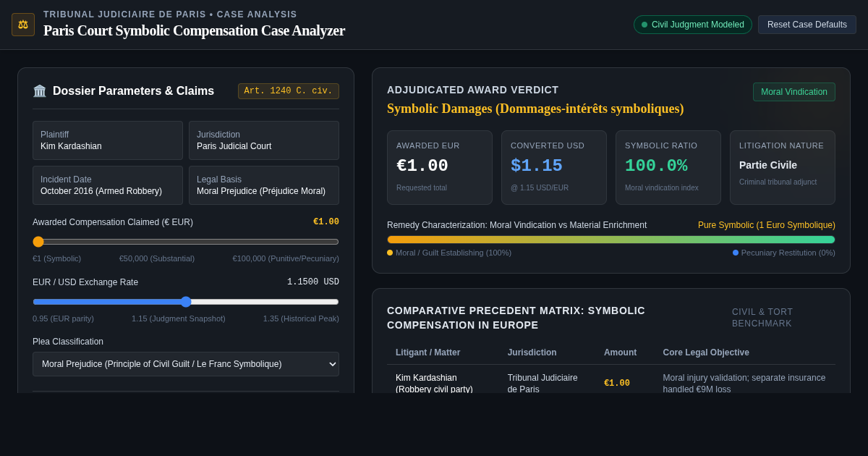The height and width of the screenshot is (456, 868).
Task: Click the Incident Date October 2016 field
Action: point(108,185)
